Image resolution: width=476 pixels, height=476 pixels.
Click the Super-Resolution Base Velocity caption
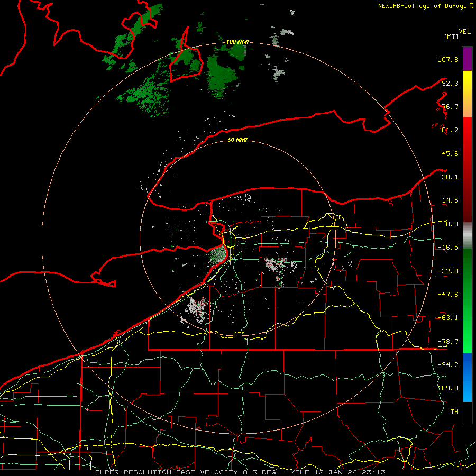coord(241,472)
